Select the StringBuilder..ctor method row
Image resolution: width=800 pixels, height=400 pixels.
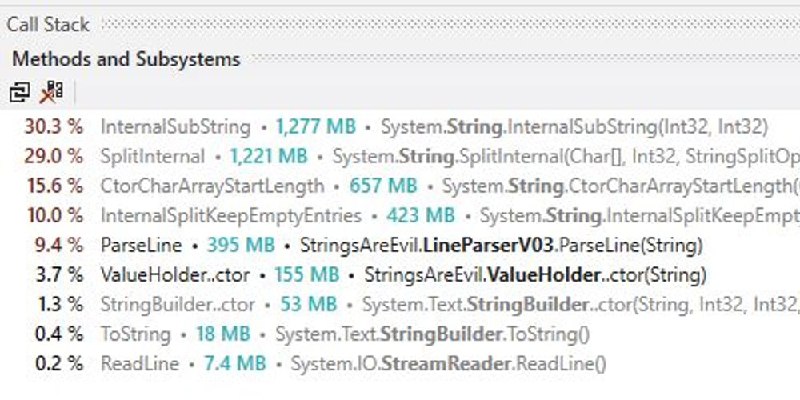pyautogui.click(x=400, y=305)
